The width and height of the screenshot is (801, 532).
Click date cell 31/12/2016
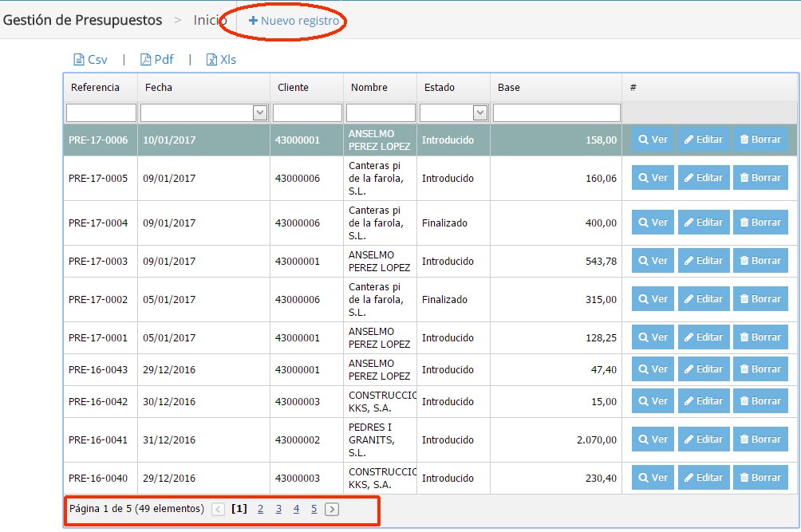pos(169,439)
